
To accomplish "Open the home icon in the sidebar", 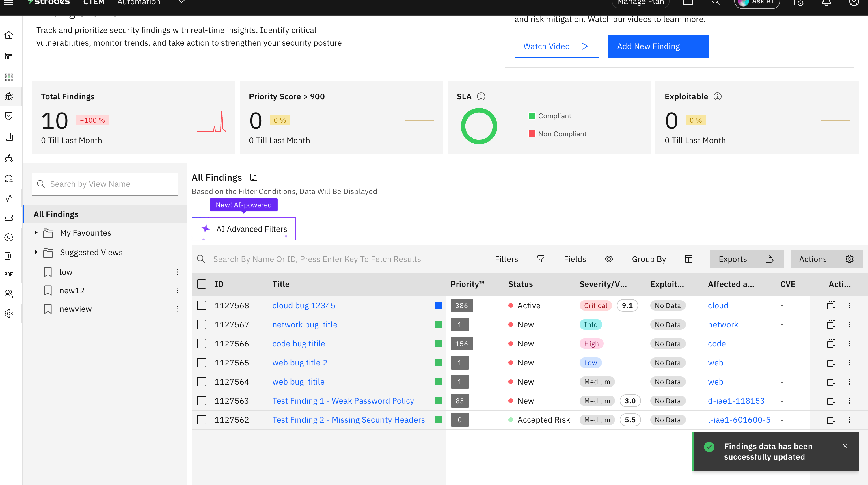I will coord(9,35).
